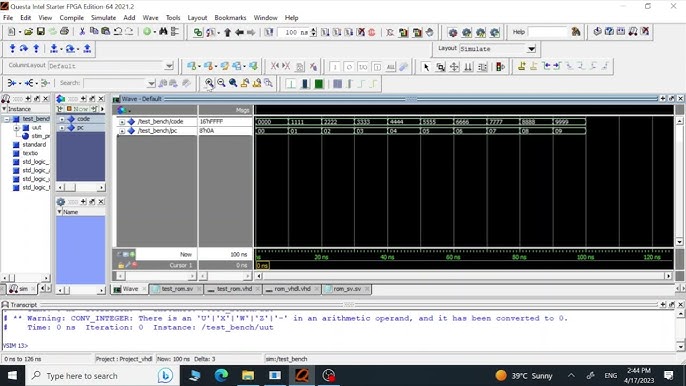Switch to the rom_vhdl.vhd tab
The width and height of the screenshot is (686, 386).
coord(292,289)
